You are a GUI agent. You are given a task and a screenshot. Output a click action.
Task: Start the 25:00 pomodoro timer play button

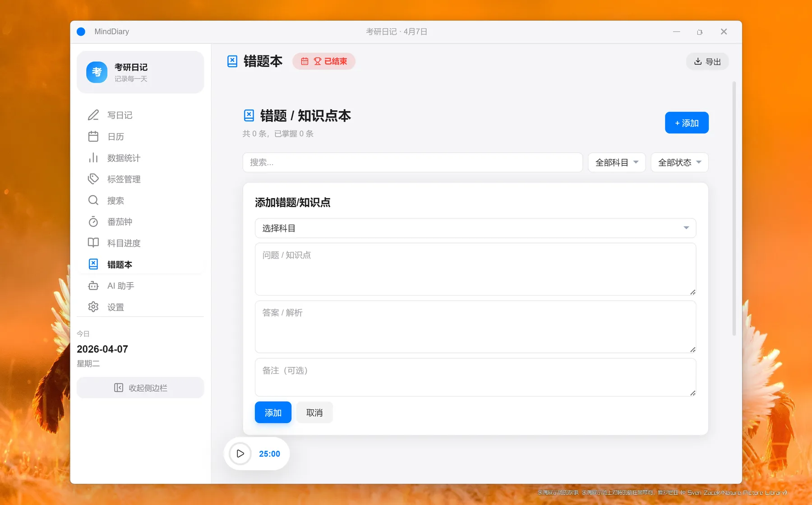point(240,454)
